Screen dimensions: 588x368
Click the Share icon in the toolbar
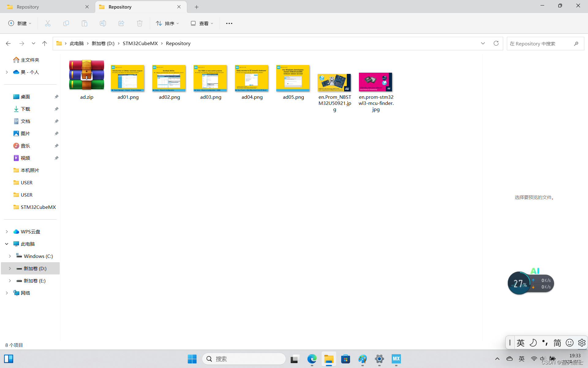[121, 23]
